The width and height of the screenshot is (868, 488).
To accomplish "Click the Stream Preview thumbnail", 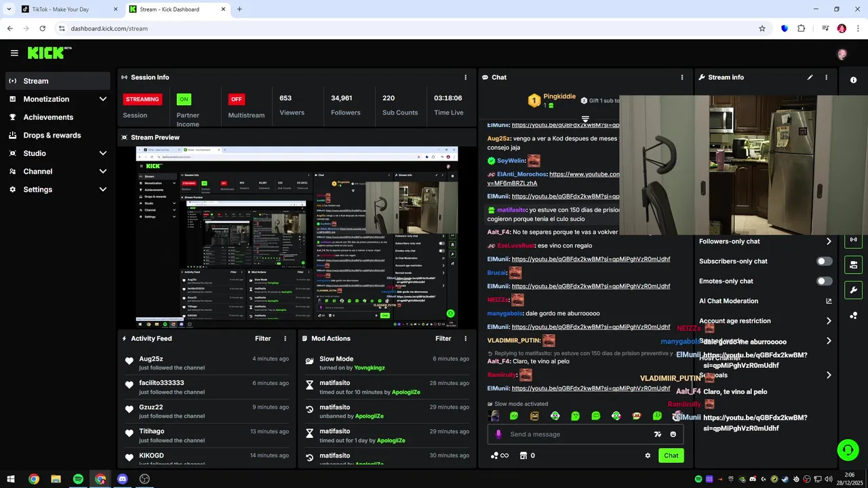I will coord(297,237).
